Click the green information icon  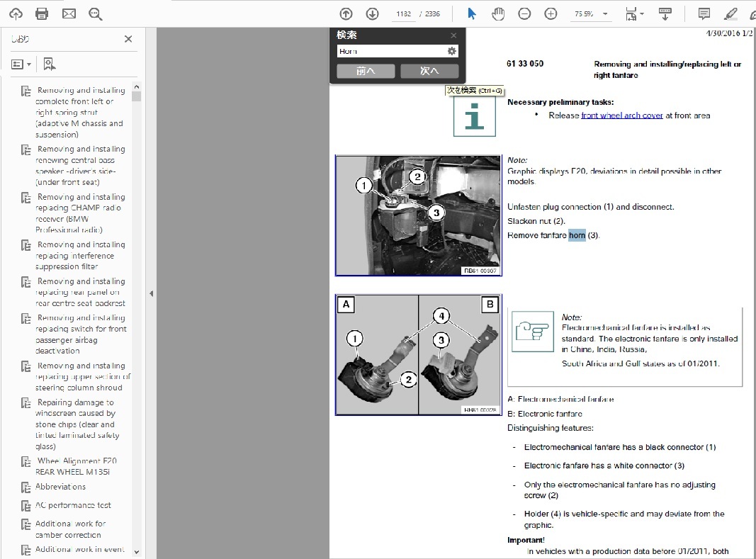click(x=475, y=115)
